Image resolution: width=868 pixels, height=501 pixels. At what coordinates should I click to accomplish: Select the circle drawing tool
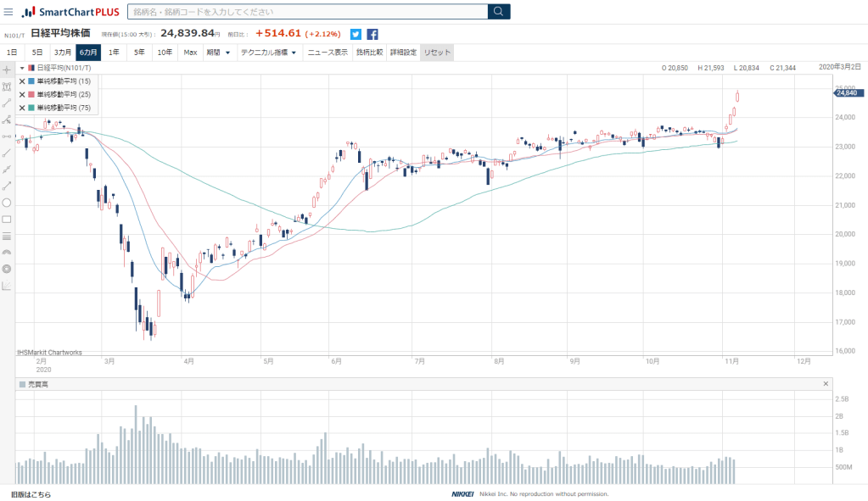coord(7,203)
